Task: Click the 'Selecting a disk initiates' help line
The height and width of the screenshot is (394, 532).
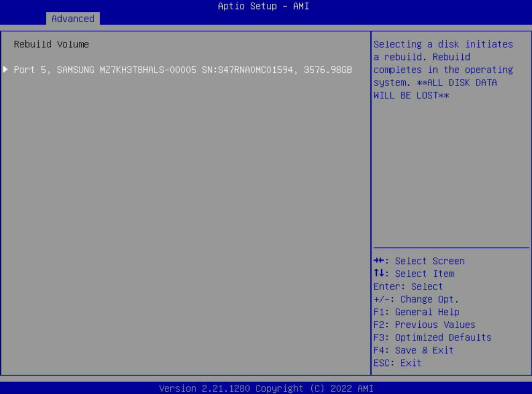Action: pyautogui.click(x=443, y=44)
